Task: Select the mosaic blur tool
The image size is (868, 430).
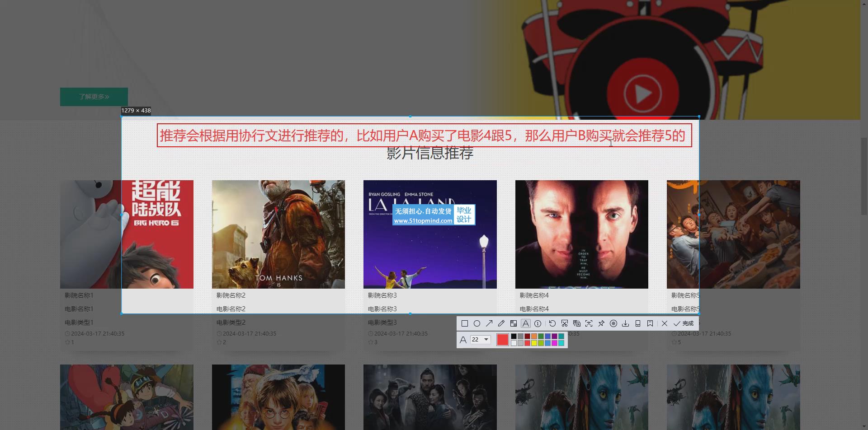Action: point(514,323)
